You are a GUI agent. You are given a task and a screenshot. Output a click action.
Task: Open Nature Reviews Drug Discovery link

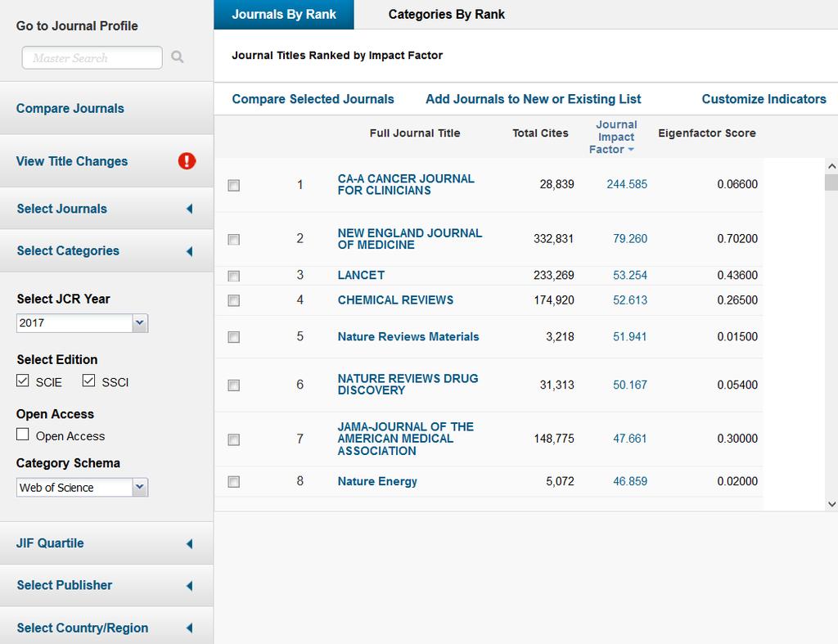(x=408, y=385)
